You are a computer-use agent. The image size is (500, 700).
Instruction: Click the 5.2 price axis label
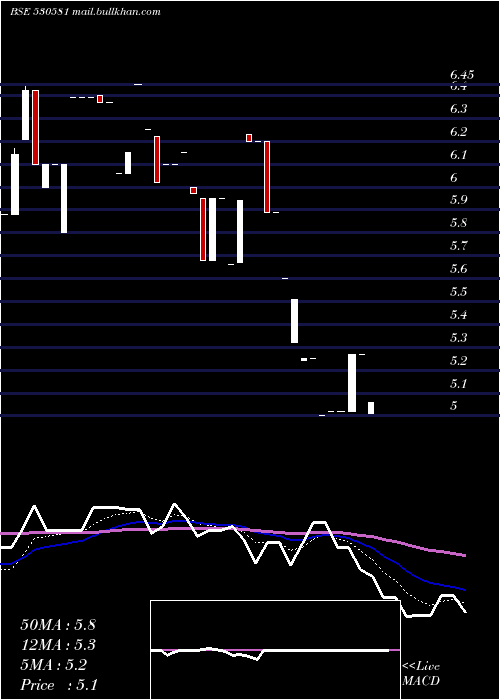[458, 360]
